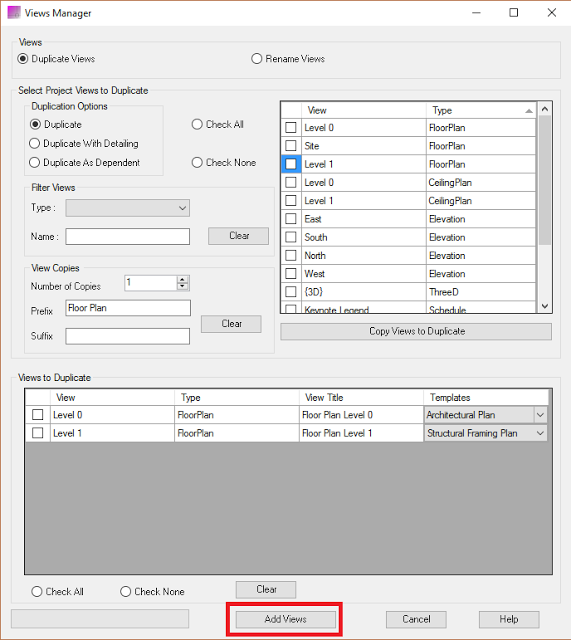Expand the Architectural Plan template dropdown

(540, 415)
